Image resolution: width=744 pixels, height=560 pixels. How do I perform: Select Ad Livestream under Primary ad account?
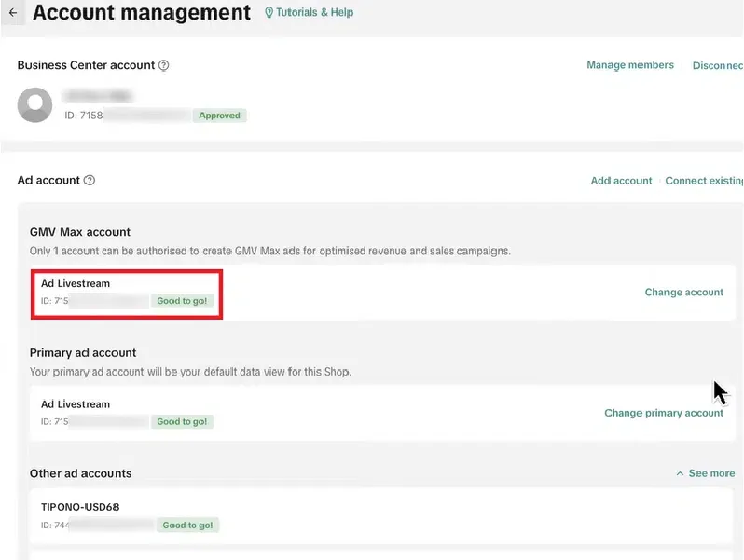(76, 404)
